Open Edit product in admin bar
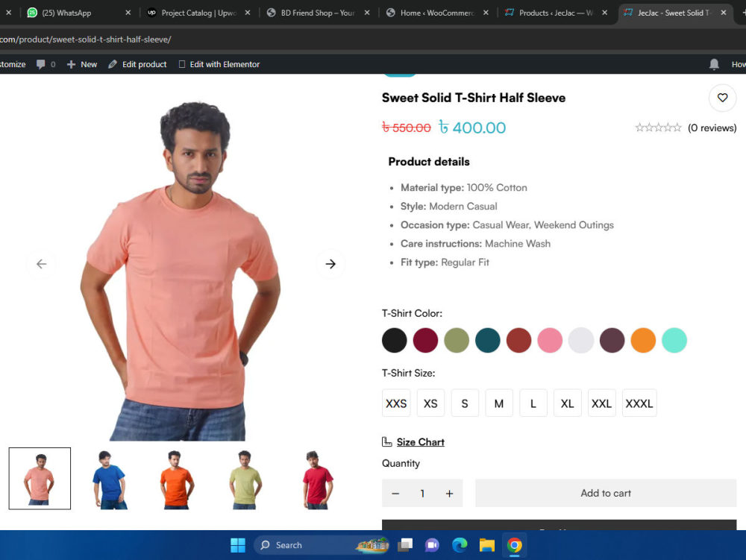This screenshot has height=560, width=746. click(137, 64)
